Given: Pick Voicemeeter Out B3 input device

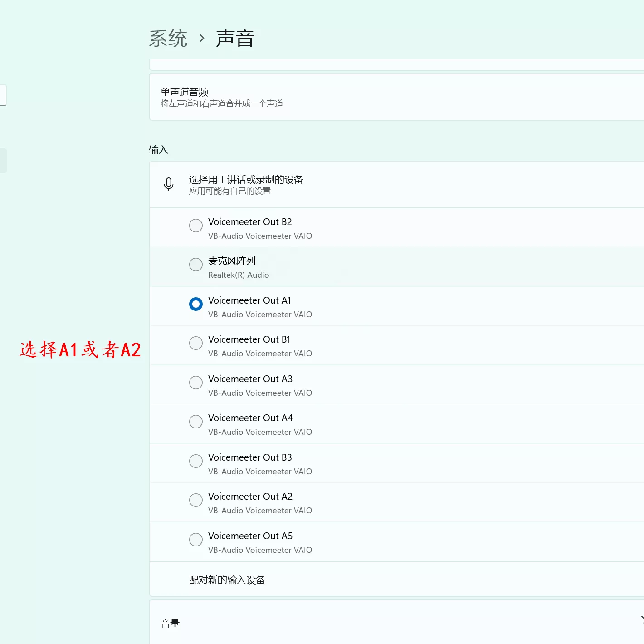Looking at the screenshot, I should coord(196,461).
